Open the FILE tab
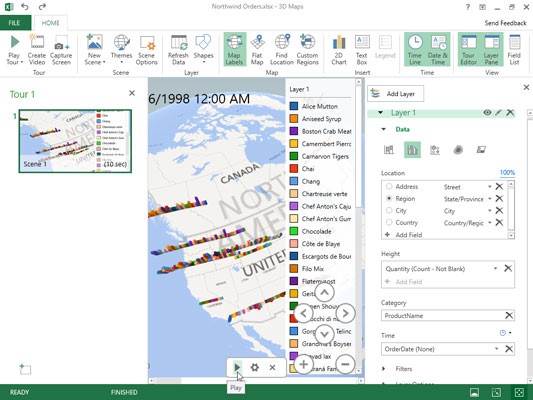Viewport: 533px width, 400px height. pyautogui.click(x=15, y=23)
